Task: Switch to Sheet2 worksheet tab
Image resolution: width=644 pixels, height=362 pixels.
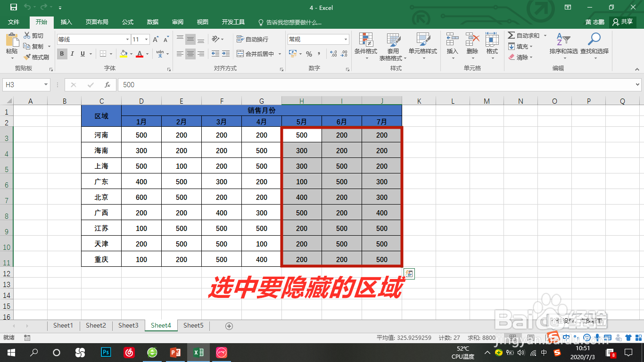Action: tap(95, 325)
